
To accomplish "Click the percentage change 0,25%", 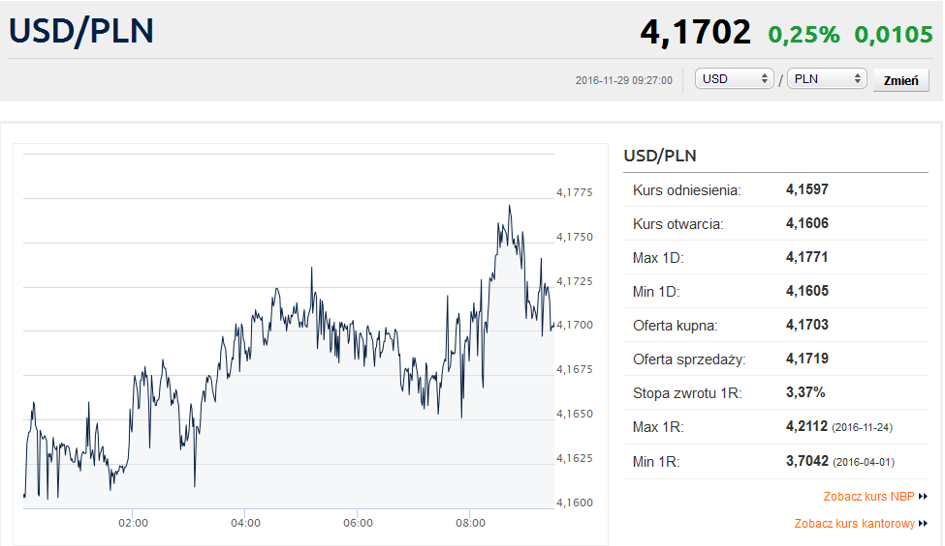I will [x=803, y=34].
